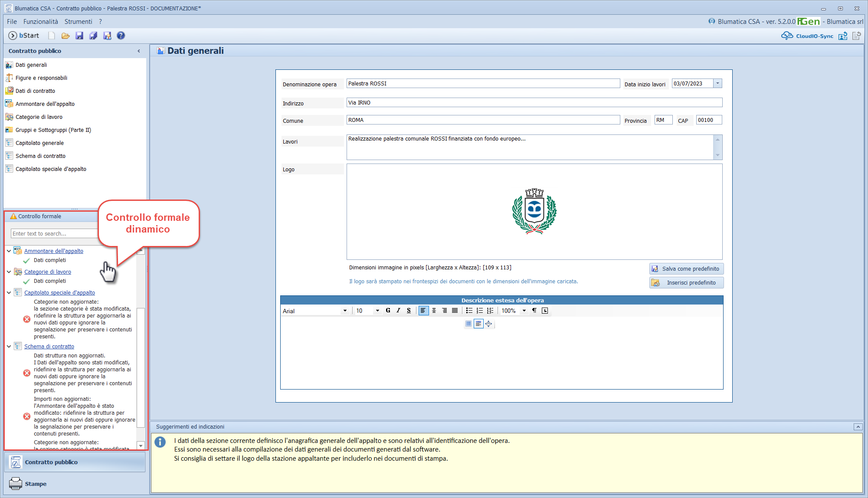Toggle center text alignment
The image size is (868, 498).
[434, 311]
